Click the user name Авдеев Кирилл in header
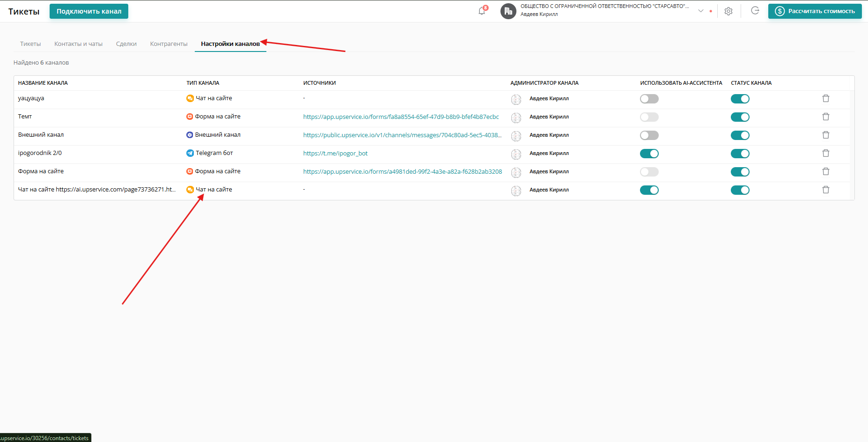The height and width of the screenshot is (442, 868). pyautogui.click(x=539, y=15)
